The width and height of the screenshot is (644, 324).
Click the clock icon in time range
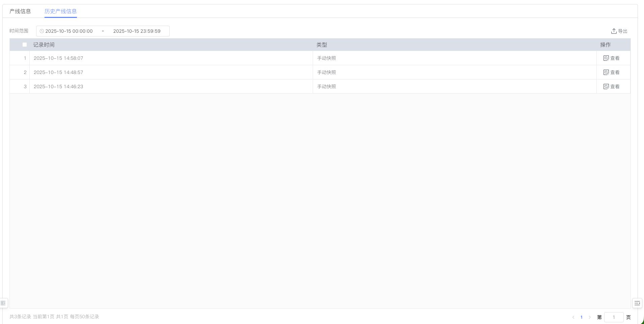[42, 31]
